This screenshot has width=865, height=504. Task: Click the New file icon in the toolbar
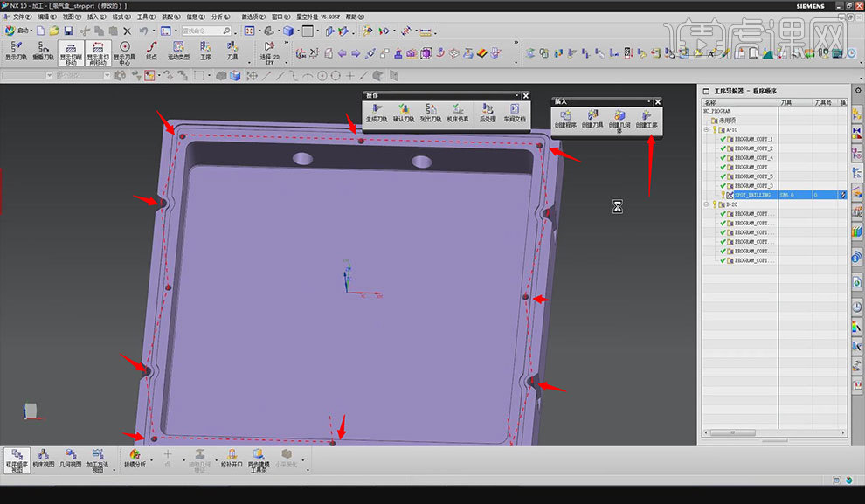[x=41, y=31]
